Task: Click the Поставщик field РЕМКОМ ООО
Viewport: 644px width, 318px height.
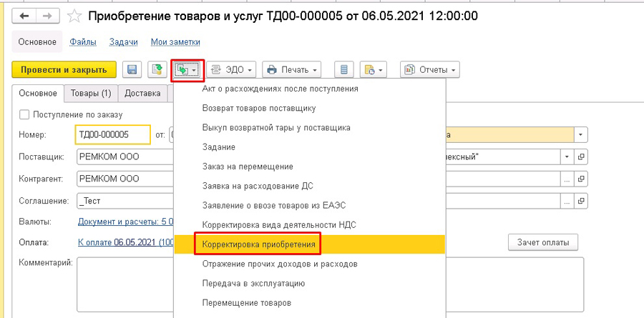Action: pyautogui.click(x=125, y=156)
